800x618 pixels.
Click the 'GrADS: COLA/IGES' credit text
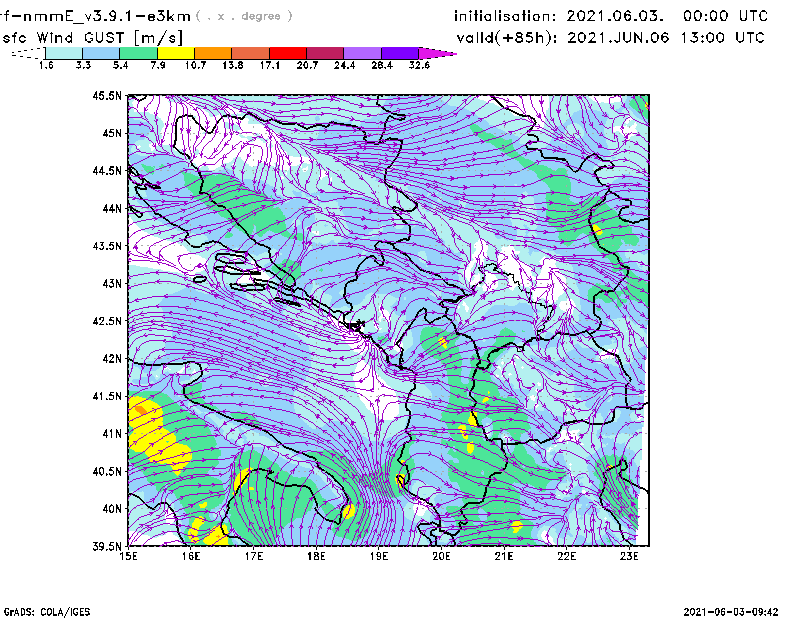point(47,612)
